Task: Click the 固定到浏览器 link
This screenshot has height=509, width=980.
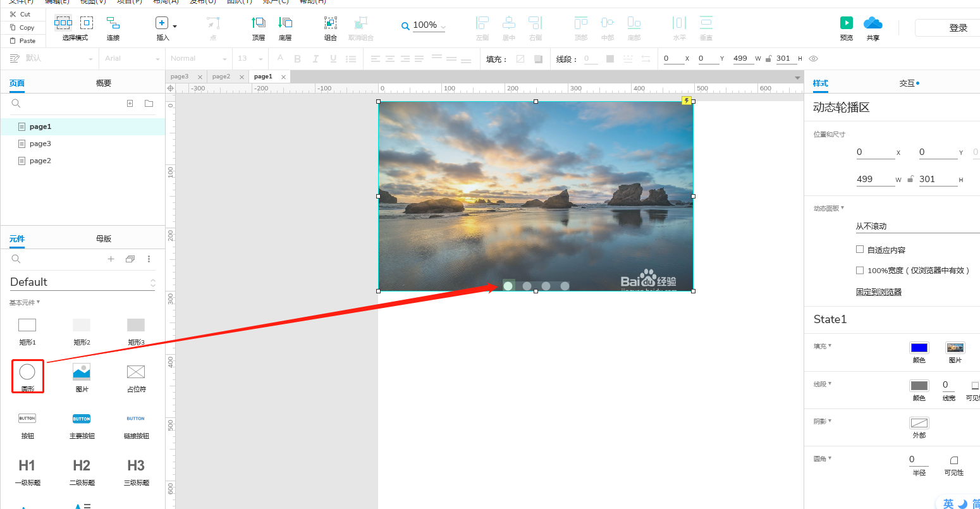Action: click(879, 291)
